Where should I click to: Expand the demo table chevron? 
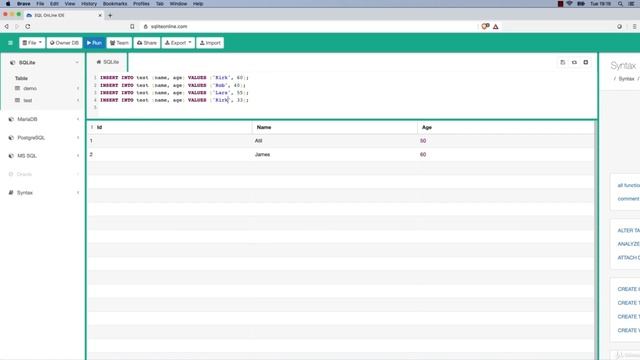[78, 89]
